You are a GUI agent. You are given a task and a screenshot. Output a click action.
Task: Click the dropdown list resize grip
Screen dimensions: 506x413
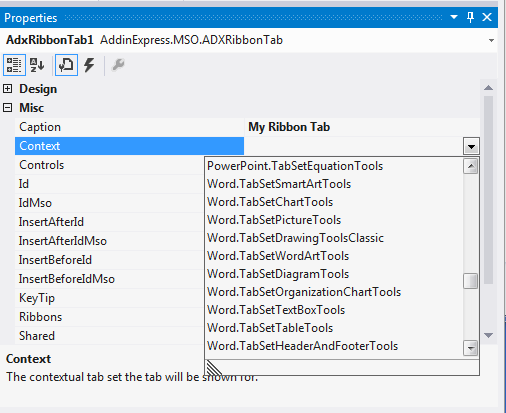click(213, 368)
